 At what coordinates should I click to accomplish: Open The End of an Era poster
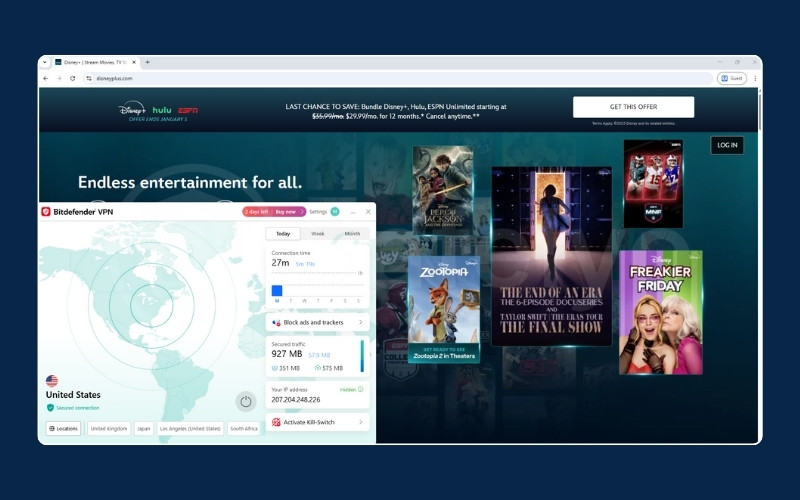tap(552, 256)
